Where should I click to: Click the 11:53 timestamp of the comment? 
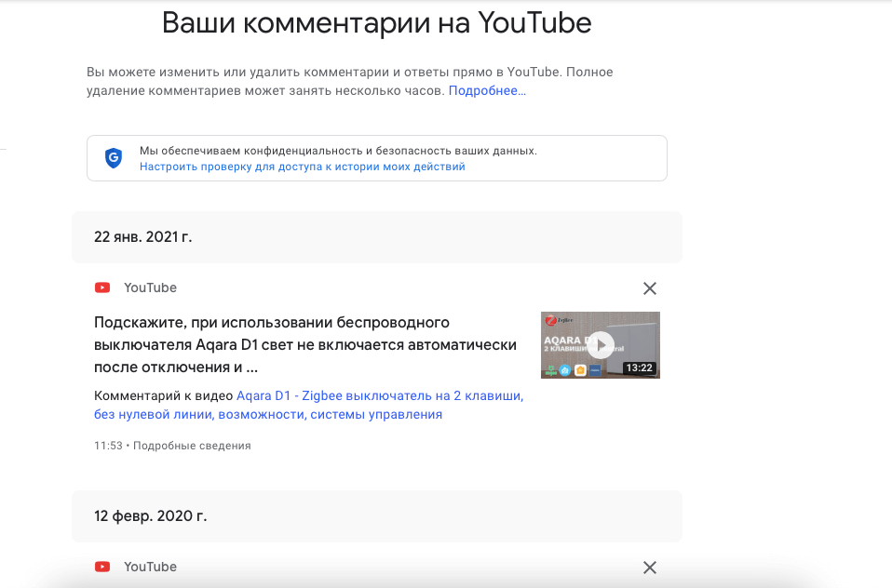(x=108, y=446)
